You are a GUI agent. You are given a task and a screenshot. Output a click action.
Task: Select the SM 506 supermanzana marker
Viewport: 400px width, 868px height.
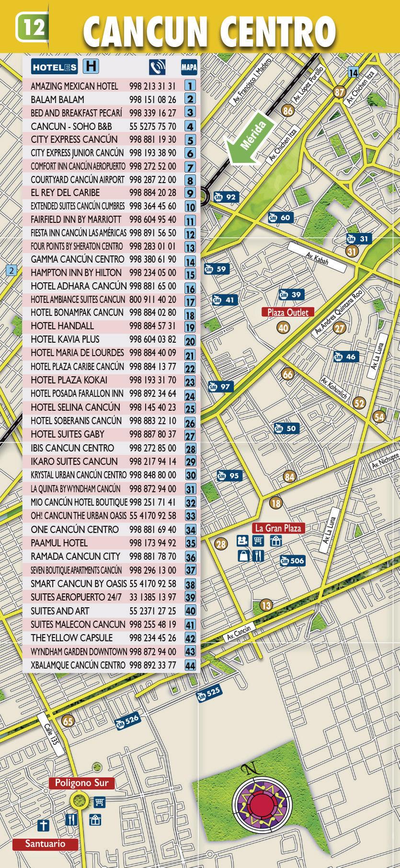[x=294, y=561]
